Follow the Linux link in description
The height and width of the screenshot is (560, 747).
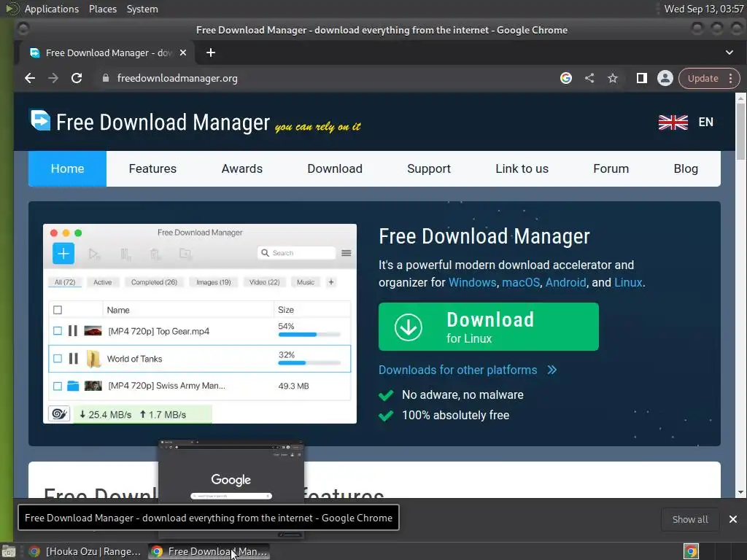pyautogui.click(x=628, y=282)
